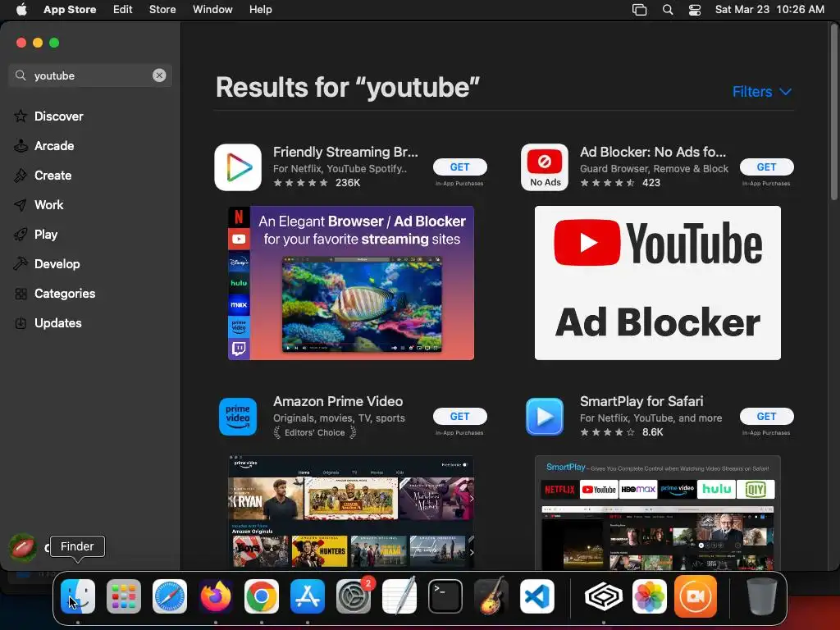The width and height of the screenshot is (840, 630).
Task: Open the Trash in the Dock
Action: click(x=761, y=596)
